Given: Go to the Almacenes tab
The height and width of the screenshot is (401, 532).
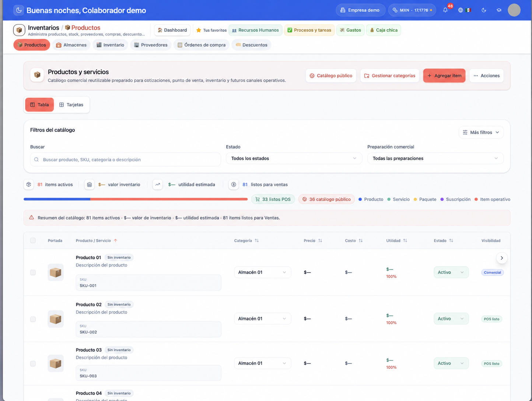Looking at the screenshot, I should click(x=71, y=45).
